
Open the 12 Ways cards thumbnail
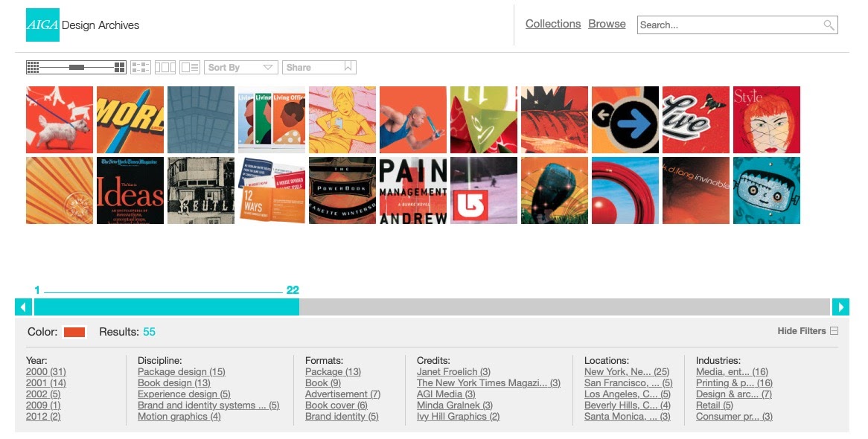(272, 190)
